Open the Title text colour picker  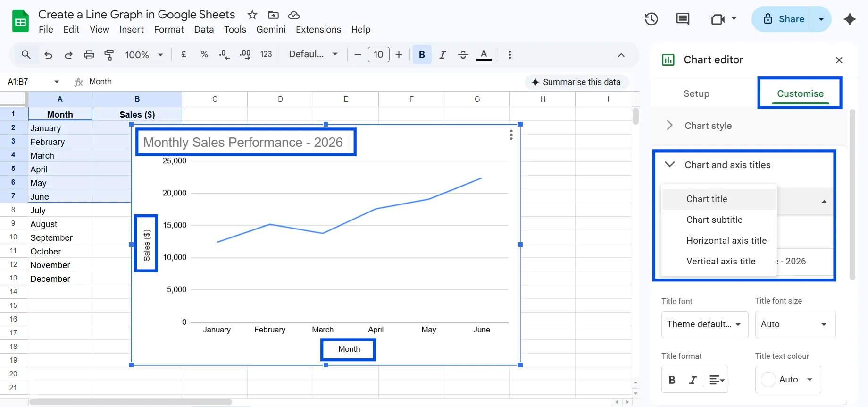pos(788,380)
